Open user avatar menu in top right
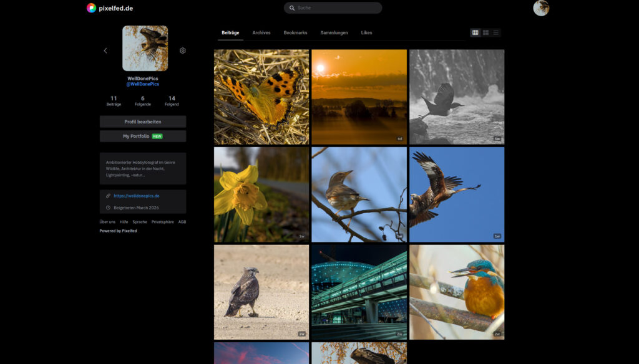Viewport: 639px width, 364px height. (541, 8)
